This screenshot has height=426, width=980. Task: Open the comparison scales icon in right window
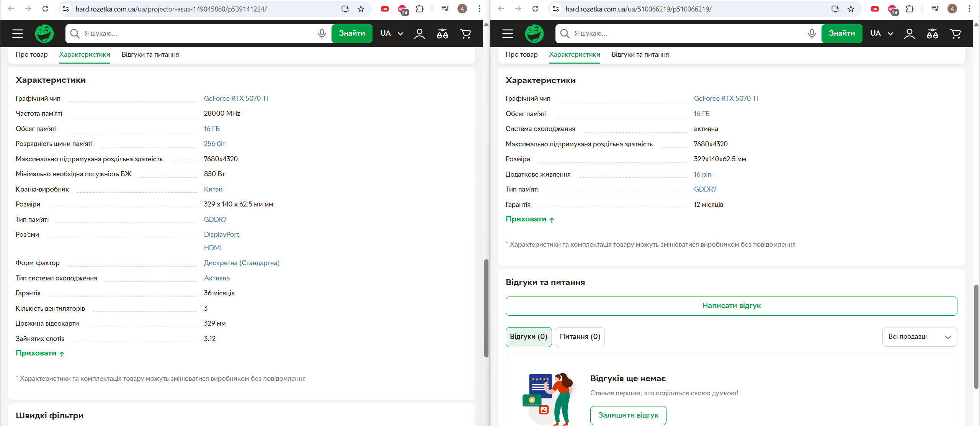click(x=932, y=34)
